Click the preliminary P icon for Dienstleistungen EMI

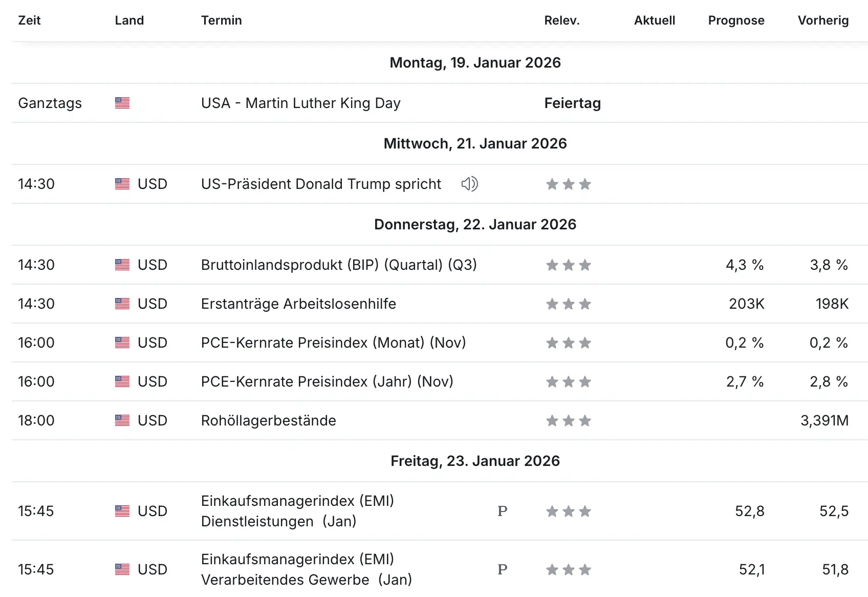point(503,511)
